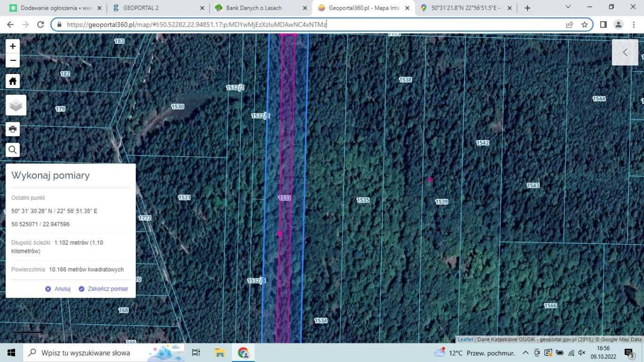Open volume control in system tray

pos(582,352)
